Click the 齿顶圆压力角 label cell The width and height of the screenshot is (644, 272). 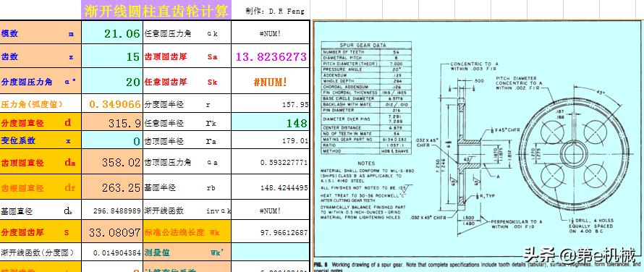click(187, 162)
